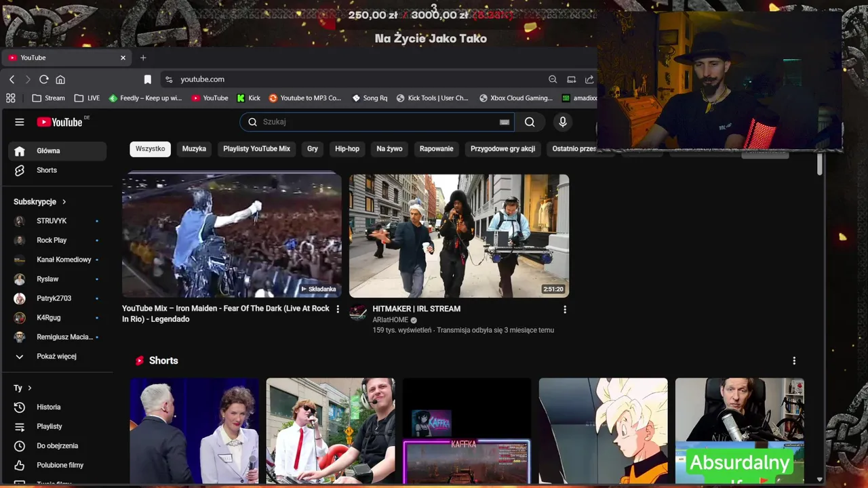
Task: Open K4Rgug subscription channel
Action: pyautogui.click(x=58, y=318)
